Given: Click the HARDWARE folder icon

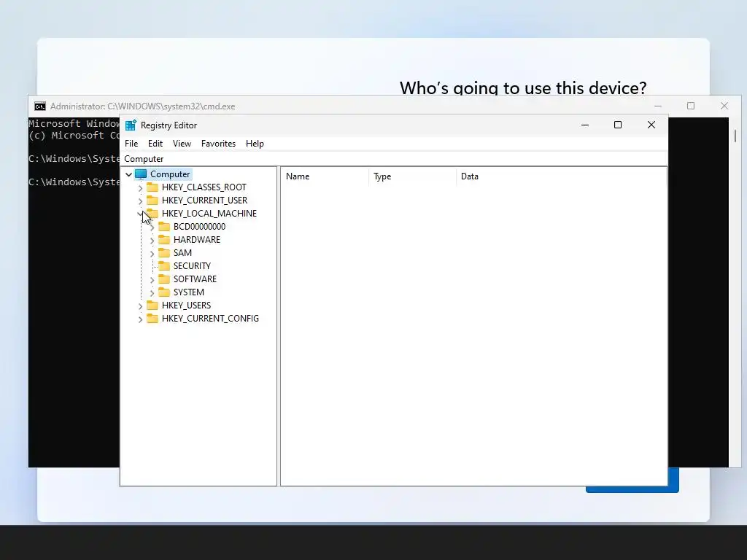Looking at the screenshot, I should click(x=164, y=239).
